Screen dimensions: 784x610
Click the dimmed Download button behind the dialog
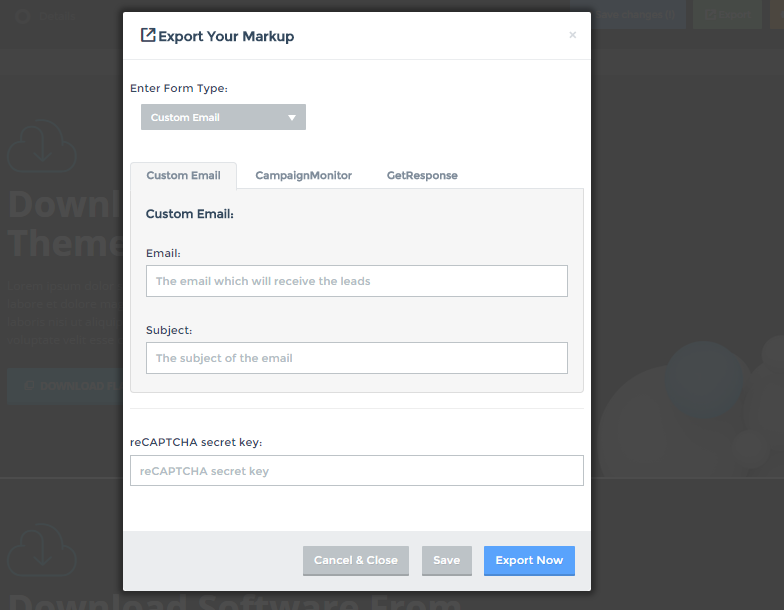[x=62, y=385]
